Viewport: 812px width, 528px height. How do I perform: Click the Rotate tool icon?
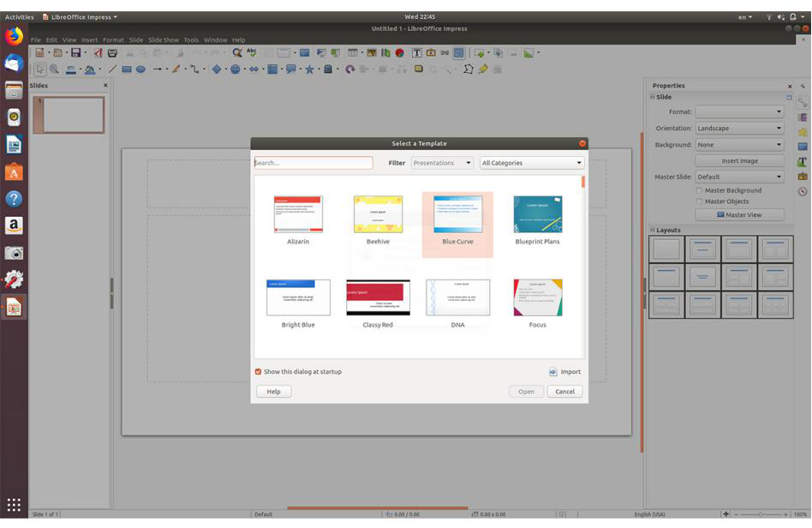pyautogui.click(x=350, y=69)
